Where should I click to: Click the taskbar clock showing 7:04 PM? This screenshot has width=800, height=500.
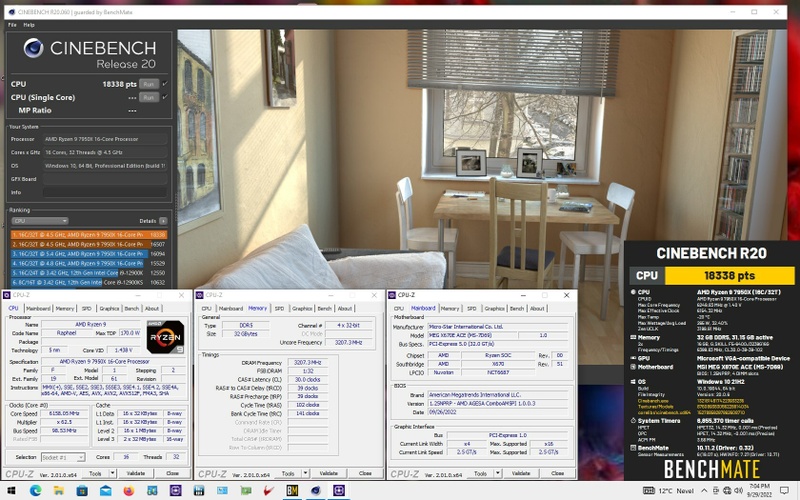(x=761, y=491)
